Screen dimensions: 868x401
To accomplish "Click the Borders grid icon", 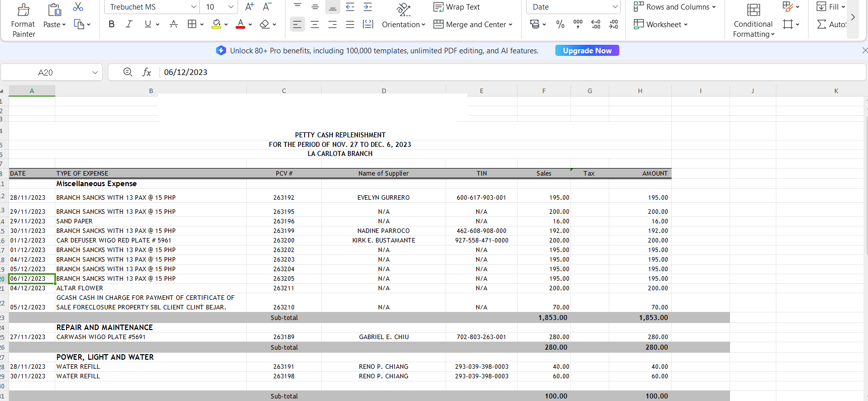I will (x=192, y=24).
